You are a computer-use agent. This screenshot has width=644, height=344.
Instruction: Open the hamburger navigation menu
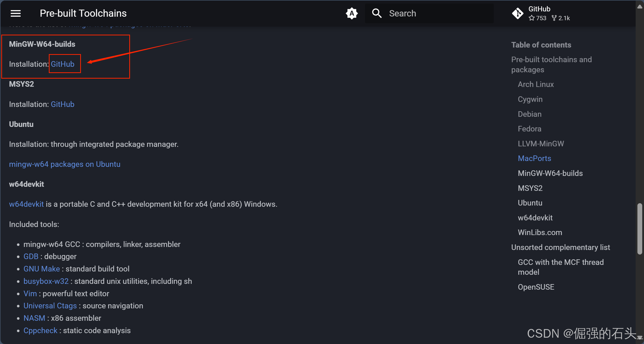[15, 13]
